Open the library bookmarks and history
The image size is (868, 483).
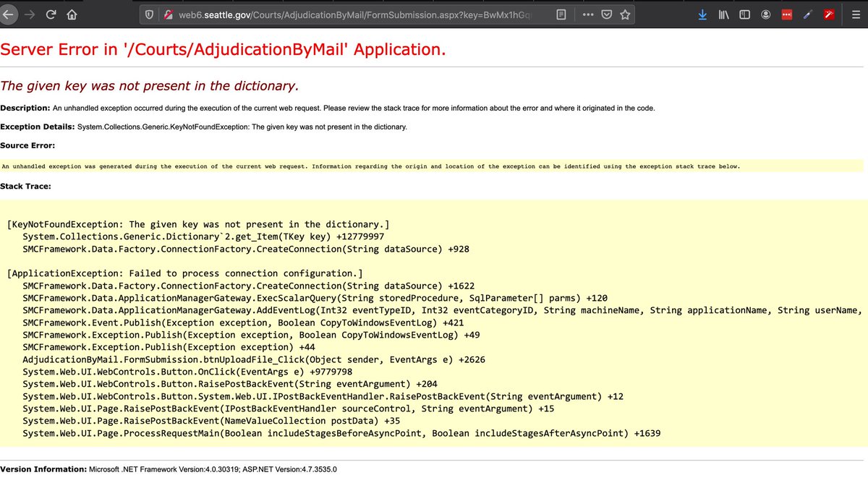pos(724,14)
